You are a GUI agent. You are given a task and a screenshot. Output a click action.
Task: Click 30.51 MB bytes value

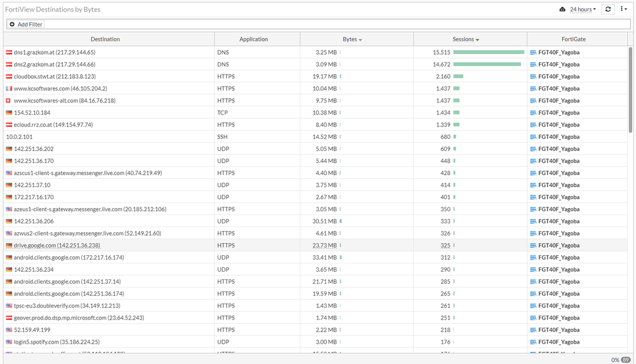(x=325, y=221)
